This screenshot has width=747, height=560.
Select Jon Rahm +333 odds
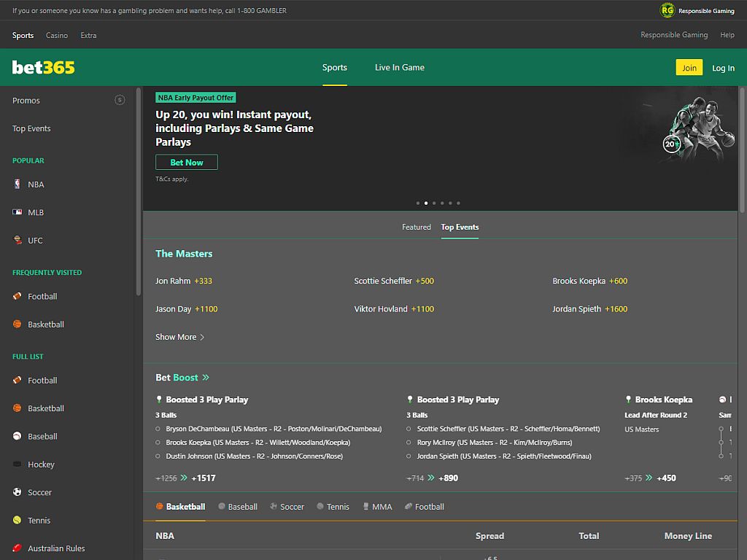click(x=182, y=281)
